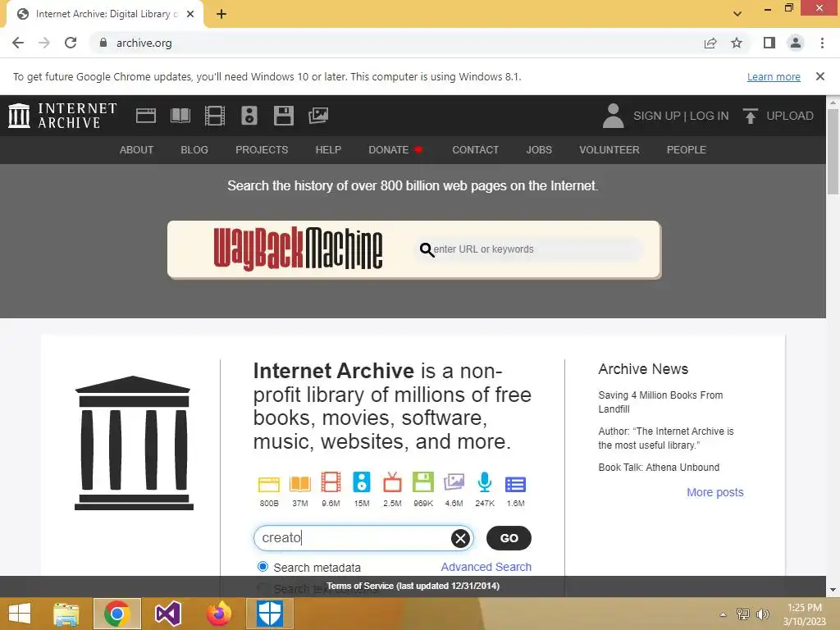Share this page via Chrome share icon
Image resolution: width=840 pixels, height=630 pixels.
pos(710,43)
